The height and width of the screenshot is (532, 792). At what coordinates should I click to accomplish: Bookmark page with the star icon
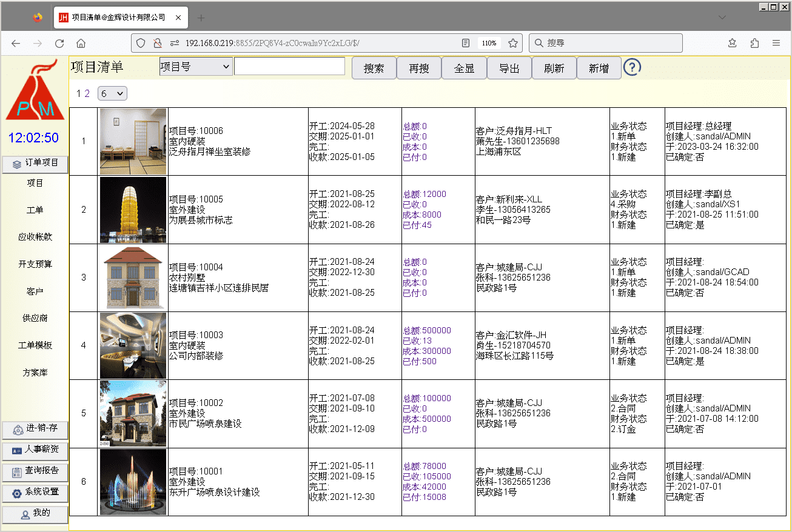click(x=513, y=43)
